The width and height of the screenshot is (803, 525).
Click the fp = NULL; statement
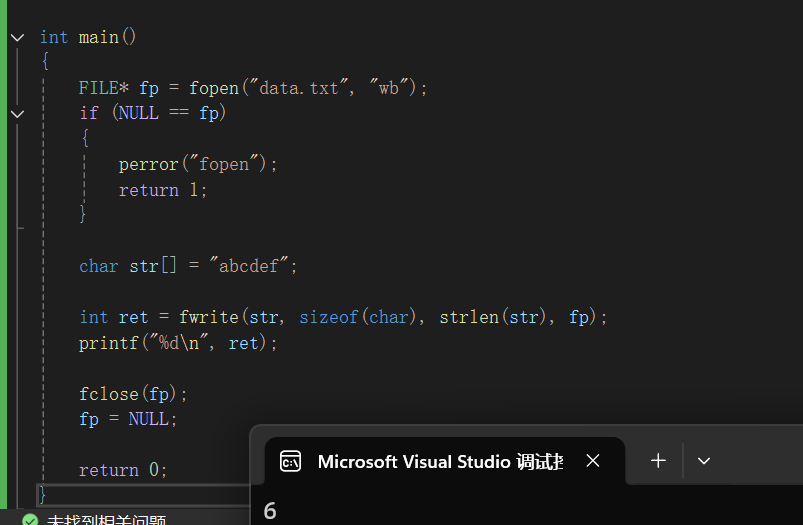click(x=128, y=419)
